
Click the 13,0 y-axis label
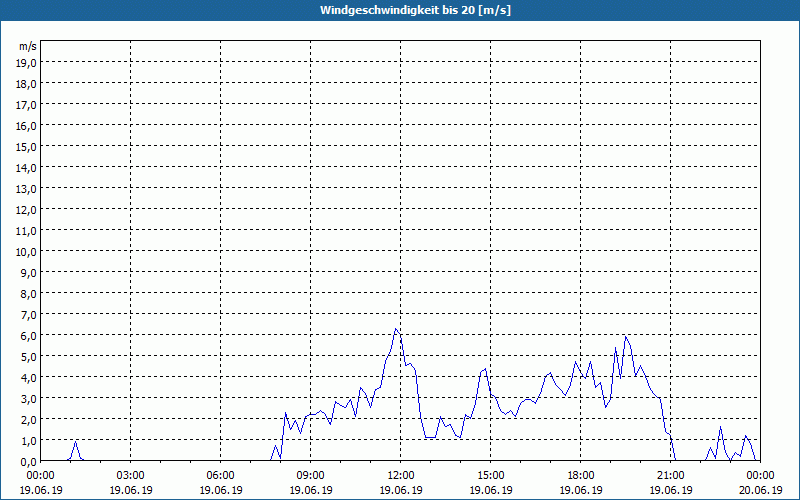[x=27, y=189]
